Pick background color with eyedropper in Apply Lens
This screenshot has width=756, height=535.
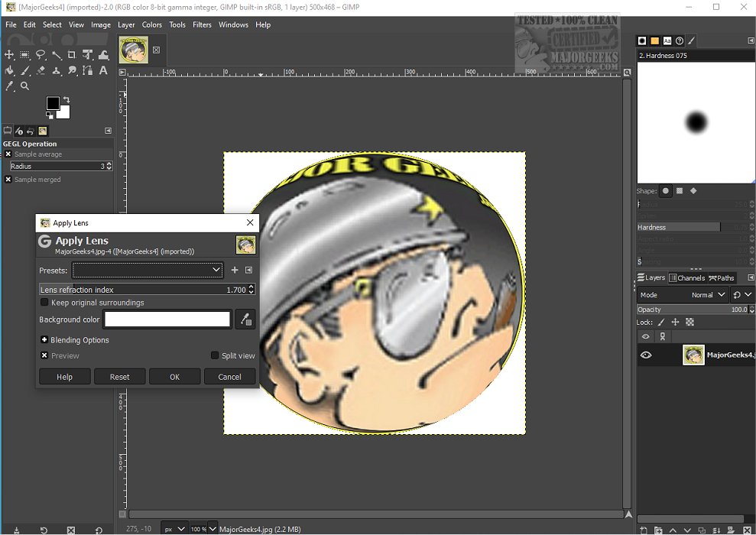tap(245, 319)
